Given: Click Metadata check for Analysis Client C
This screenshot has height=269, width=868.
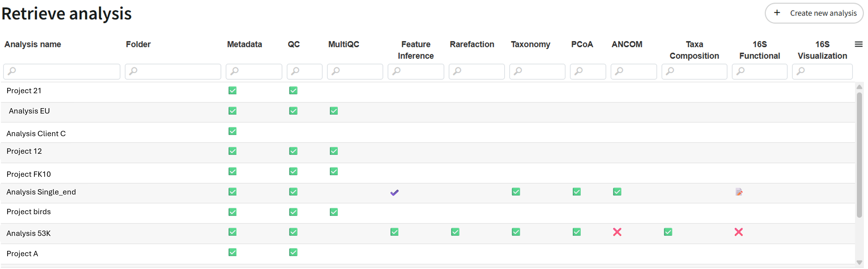Looking at the screenshot, I should (233, 131).
